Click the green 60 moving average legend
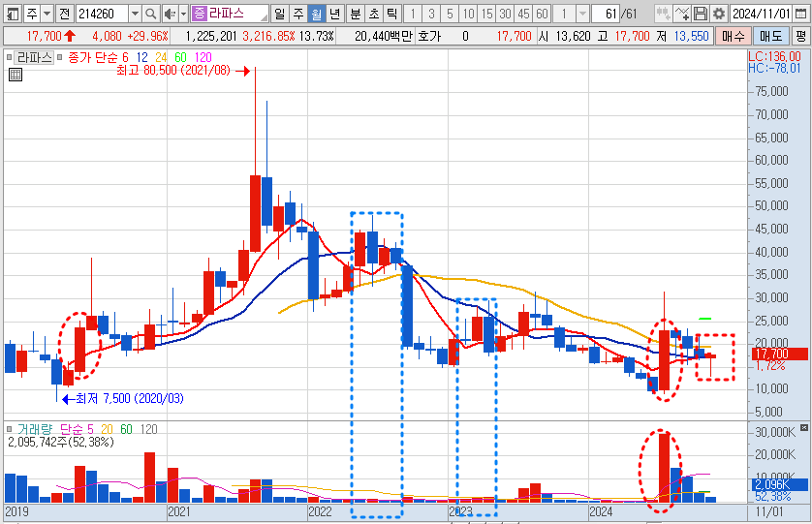The image size is (812, 524). 180,57
